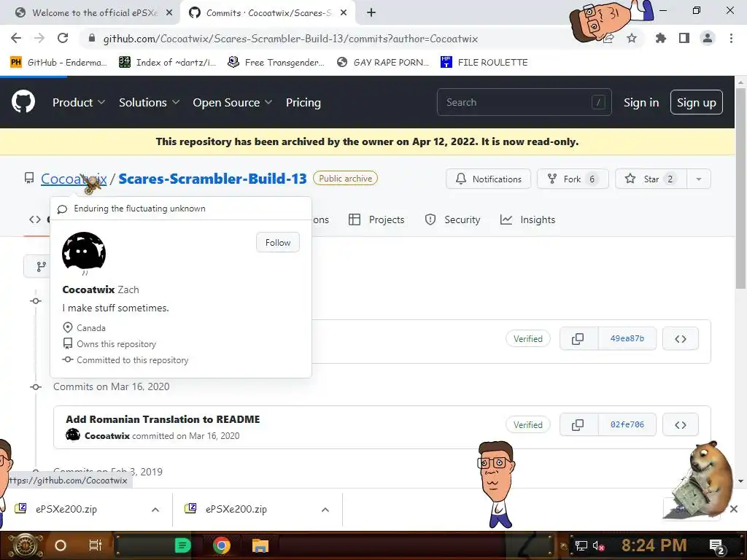Open options for second ePSXe200.zip download
747x560 pixels.
pyautogui.click(x=325, y=510)
